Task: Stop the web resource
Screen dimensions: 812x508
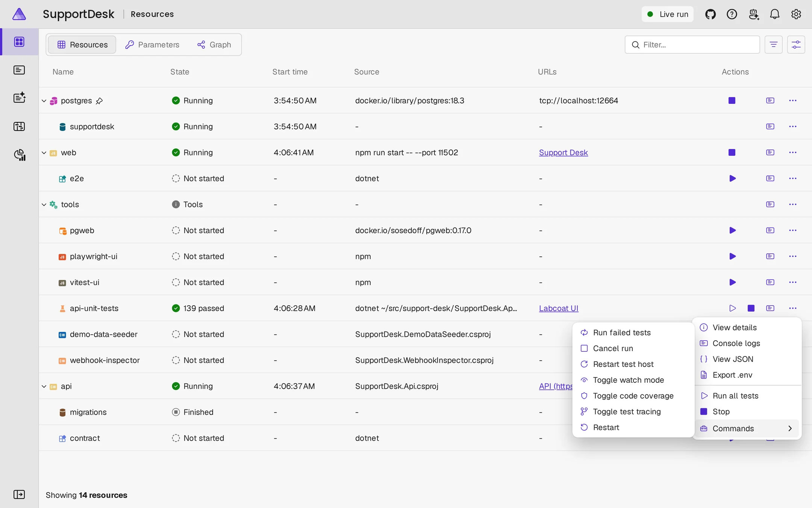Action: click(732, 152)
